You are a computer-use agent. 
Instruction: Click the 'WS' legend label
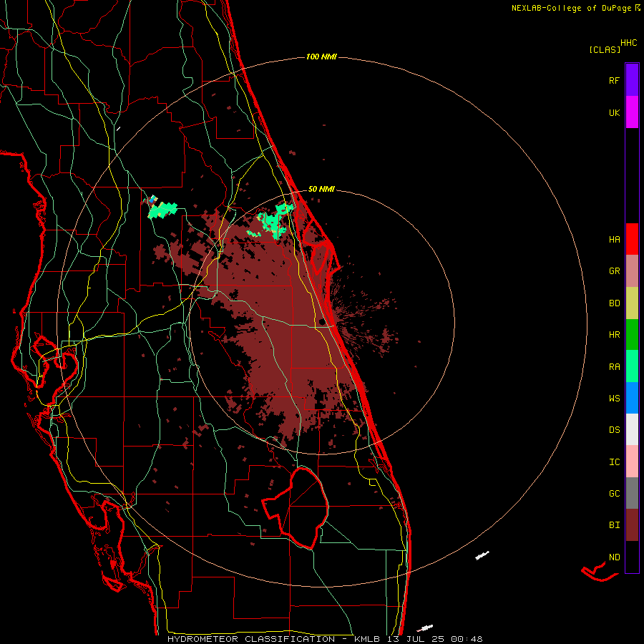click(614, 399)
